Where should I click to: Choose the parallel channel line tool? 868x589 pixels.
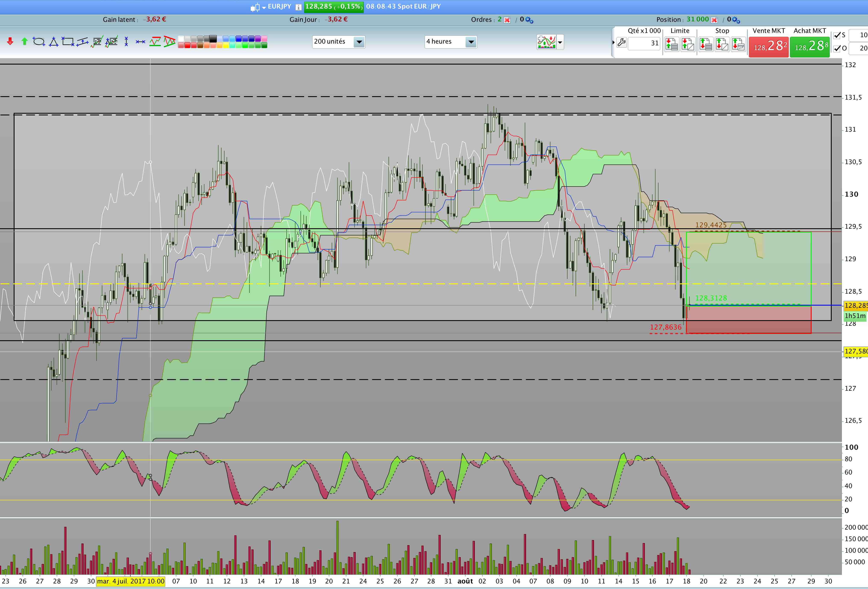coord(82,41)
